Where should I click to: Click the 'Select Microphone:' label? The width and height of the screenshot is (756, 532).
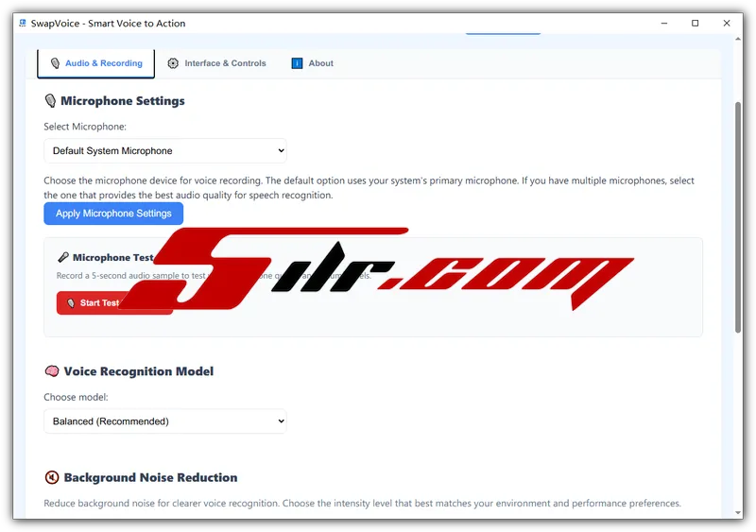point(85,127)
